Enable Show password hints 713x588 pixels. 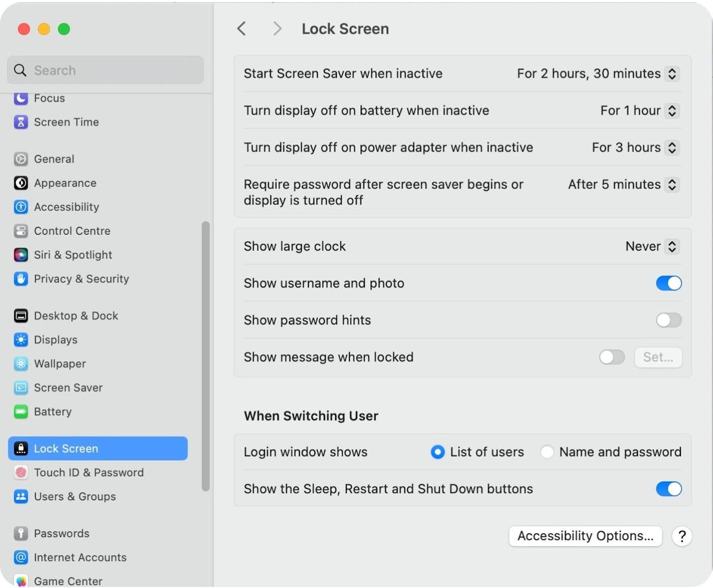[x=668, y=320]
